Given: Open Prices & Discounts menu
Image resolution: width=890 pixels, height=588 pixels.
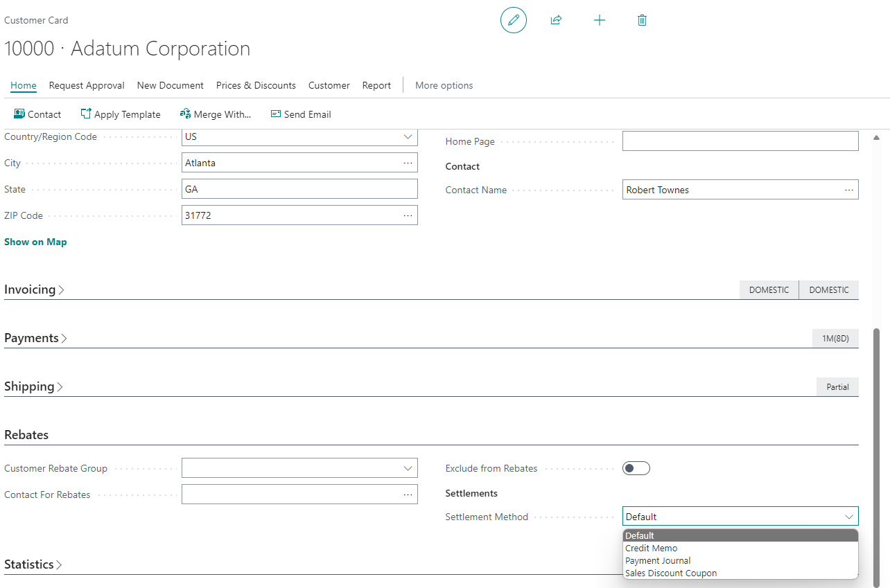Looking at the screenshot, I should coord(256,85).
